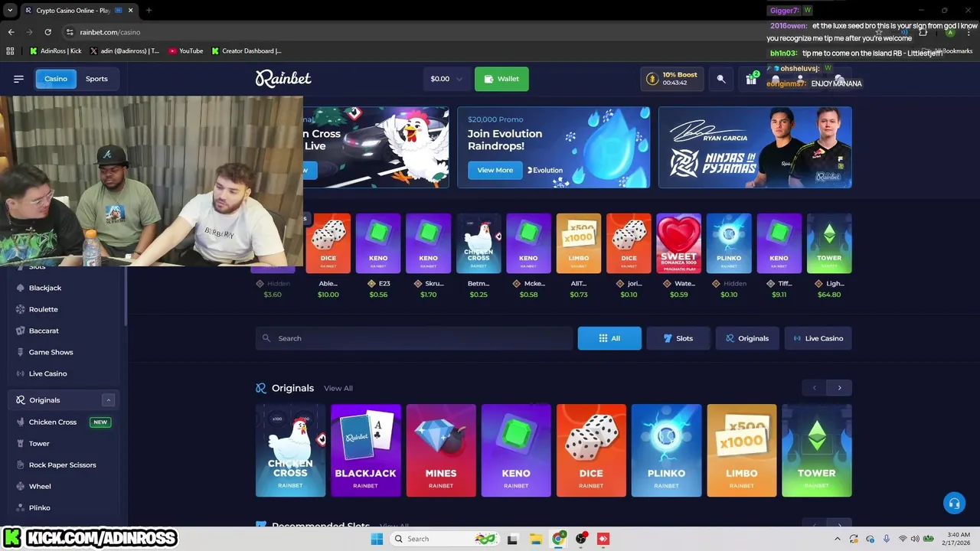Open Live Casino in the sidebar

tap(48, 373)
